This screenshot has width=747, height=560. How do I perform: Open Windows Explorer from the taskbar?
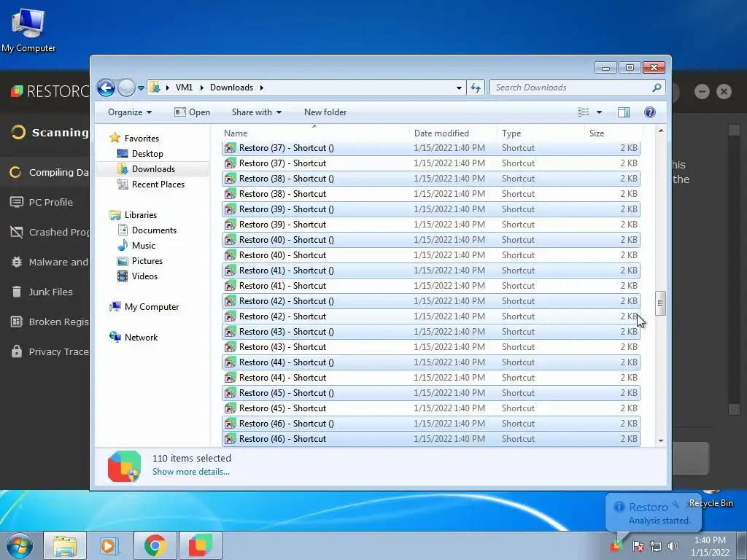click(65, 545)
